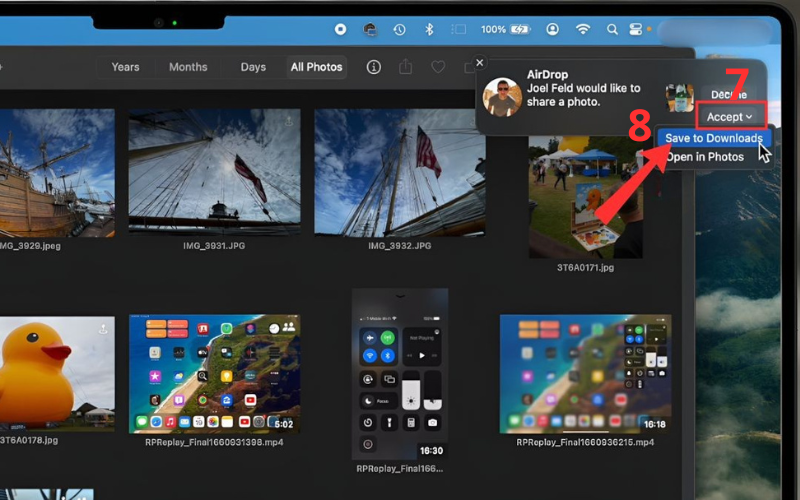800x500 pixels.
Task: Click the file name RPReplay_Final1660931398.mp4
Action: tap(214, 442)
